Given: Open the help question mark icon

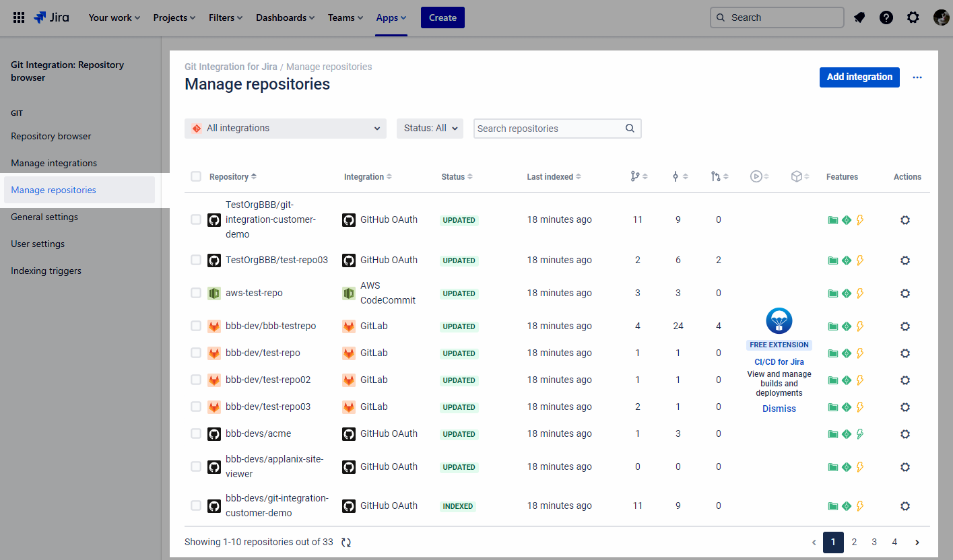Looking at the screenshot, I should click(x=886, y=17).
